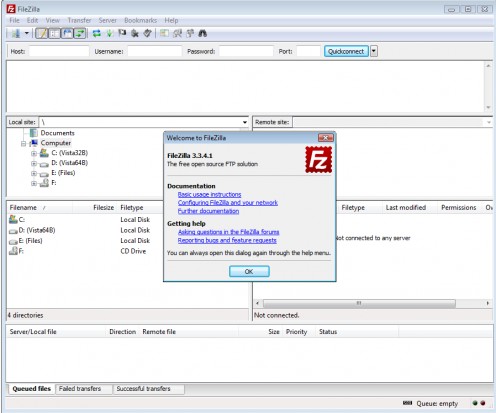Open the directory listing filters dialog
496x413 pixels.
point(164,33)
